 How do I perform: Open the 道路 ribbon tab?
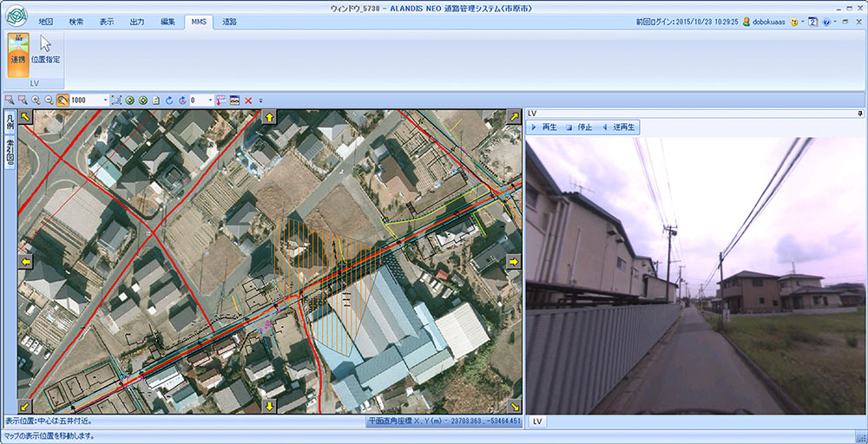click(229, 21)
